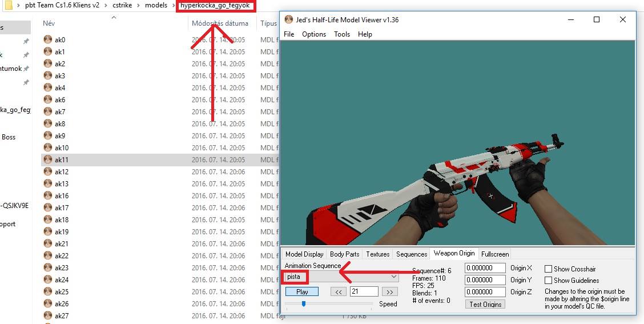Click the model icon beside ak23
Screen dimensions: 644x324
tap(47, 267)
